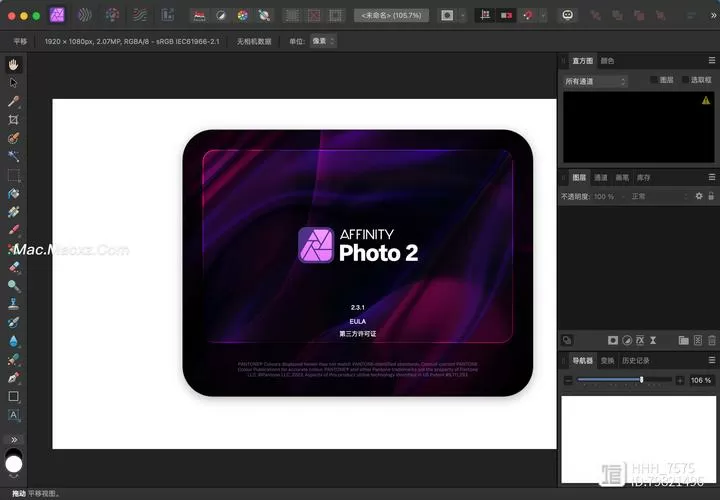720x500 pixels.
Task: Open dropdown arrow beside Quick Mask
Action: click(462, 16)
